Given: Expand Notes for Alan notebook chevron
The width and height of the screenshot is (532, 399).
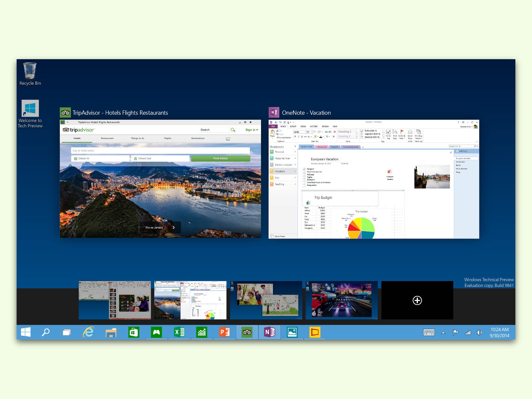Looking at the screenshot, I should point(295,158).
